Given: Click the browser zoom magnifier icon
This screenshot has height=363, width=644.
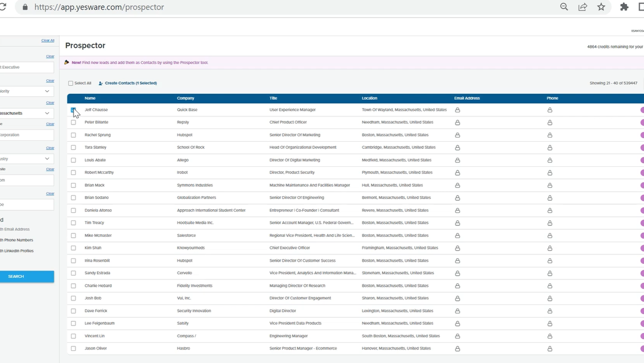Looking at the screenshot, I should [564, 7].
